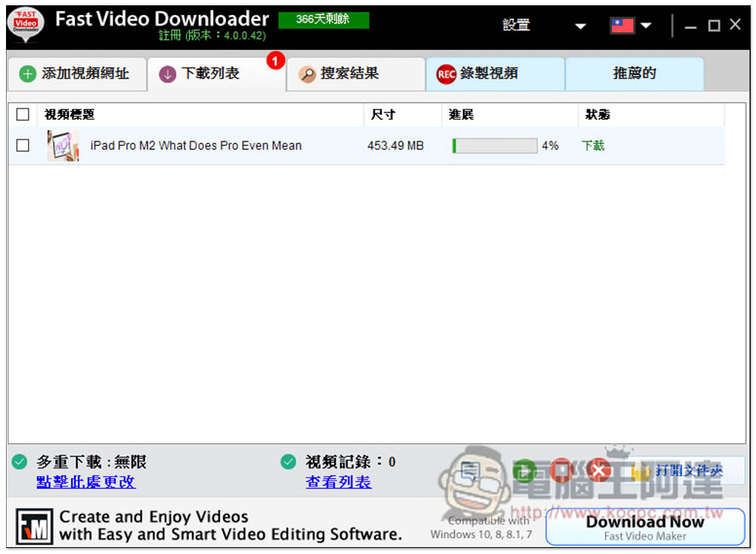Open the language flag dropdown arrow

(x=646, y=26)
